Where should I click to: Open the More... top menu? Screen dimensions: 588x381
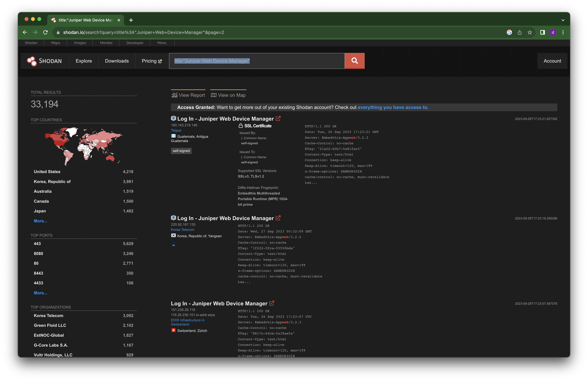[x=162, y=43]
